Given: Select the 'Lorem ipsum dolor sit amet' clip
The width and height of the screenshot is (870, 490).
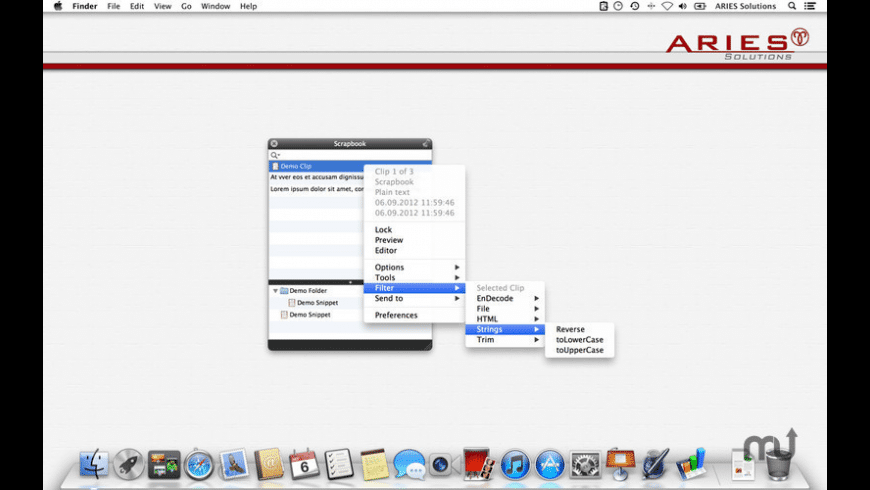Looking at the screenshot, I should [316, 189].
